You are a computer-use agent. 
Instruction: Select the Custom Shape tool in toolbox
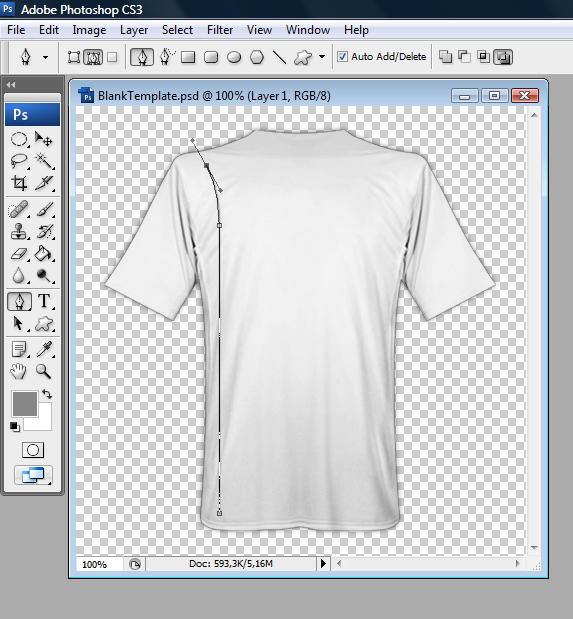(43, 324)
